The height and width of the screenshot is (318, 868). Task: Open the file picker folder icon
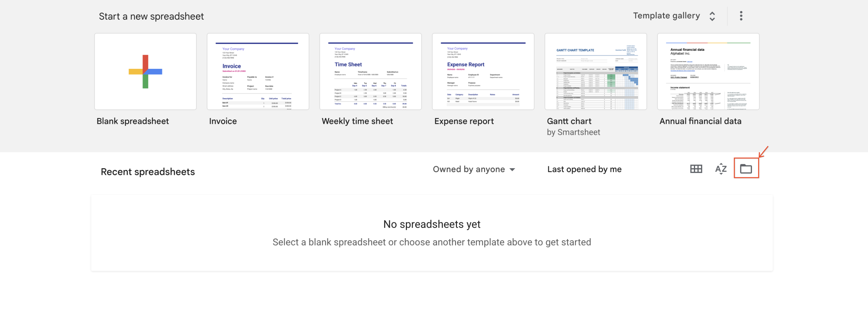coord(746,168)
